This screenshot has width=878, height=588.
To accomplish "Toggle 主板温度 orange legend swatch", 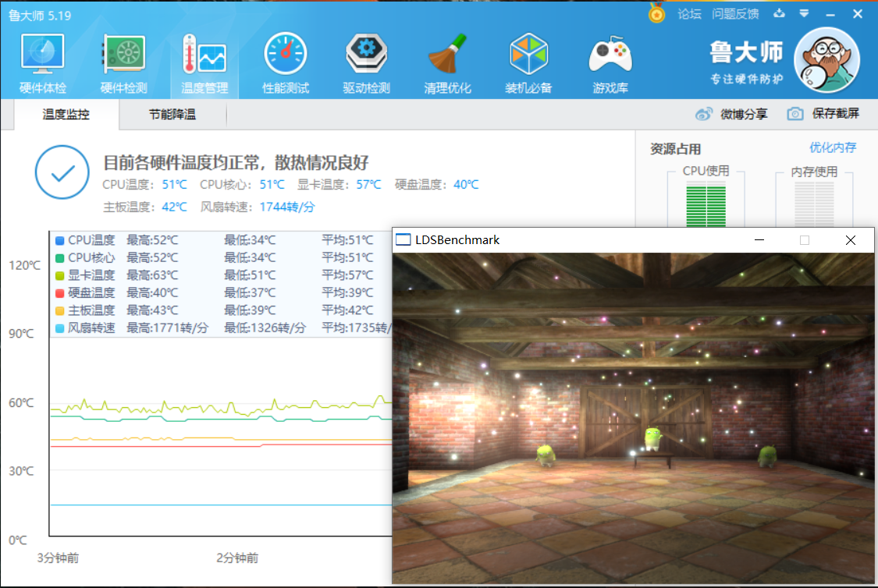I will tap(60, 310).
